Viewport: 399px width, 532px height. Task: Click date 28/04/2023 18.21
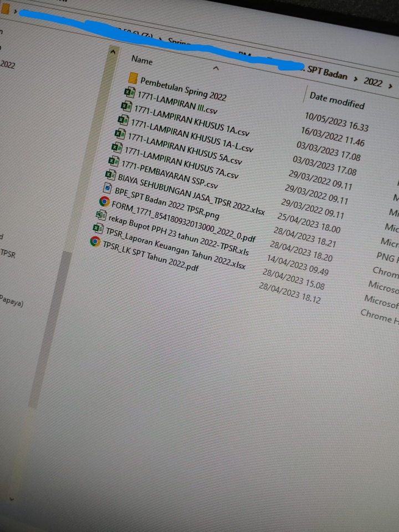click(305, 237)
